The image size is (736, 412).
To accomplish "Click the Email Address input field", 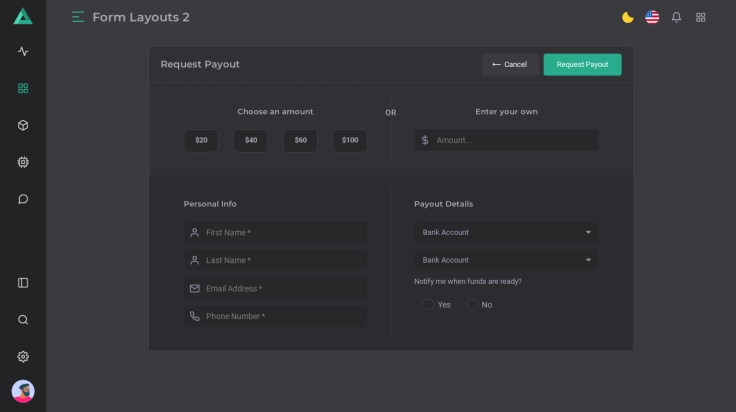I will 283,288.
